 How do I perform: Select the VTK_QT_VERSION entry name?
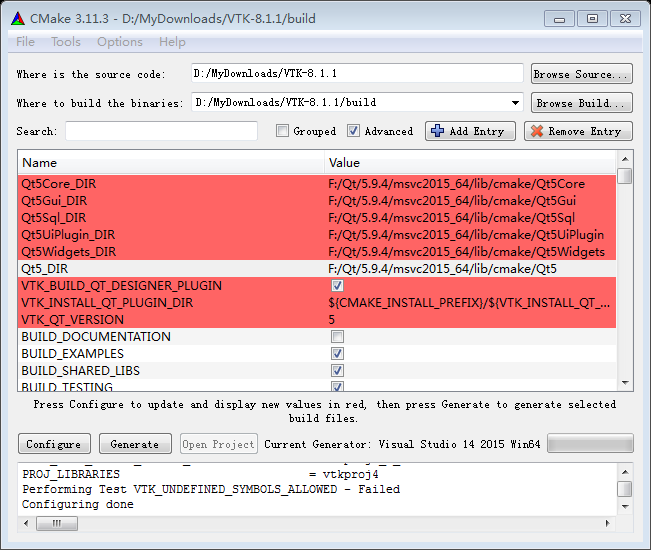pos(73,320)
